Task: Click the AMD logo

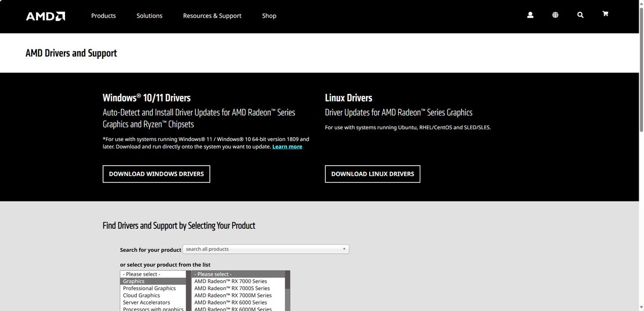Action: 46,16
